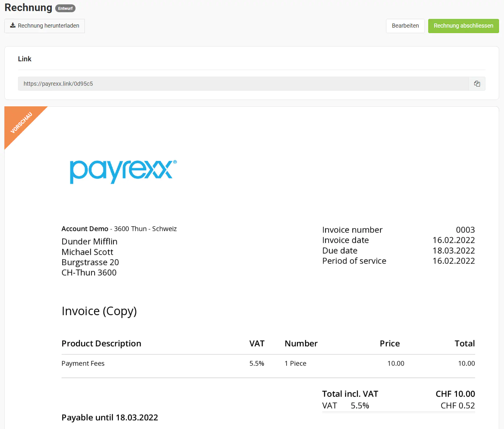Click invoice number value 0003
The image size is (504, 429).
point(465,230)
